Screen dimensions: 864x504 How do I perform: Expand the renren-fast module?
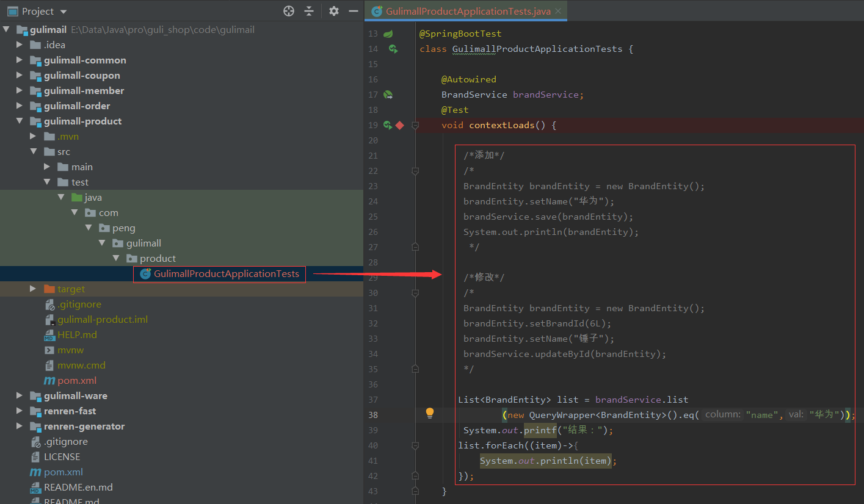(20, 411)
